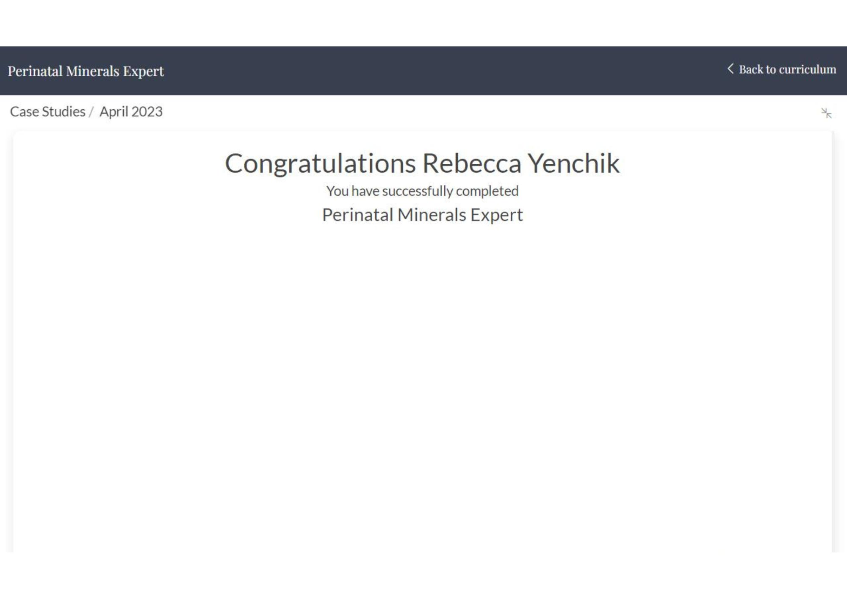Click the word completed in the subtitle
This screenshot has width=847, height=616.
click(487, 191)
